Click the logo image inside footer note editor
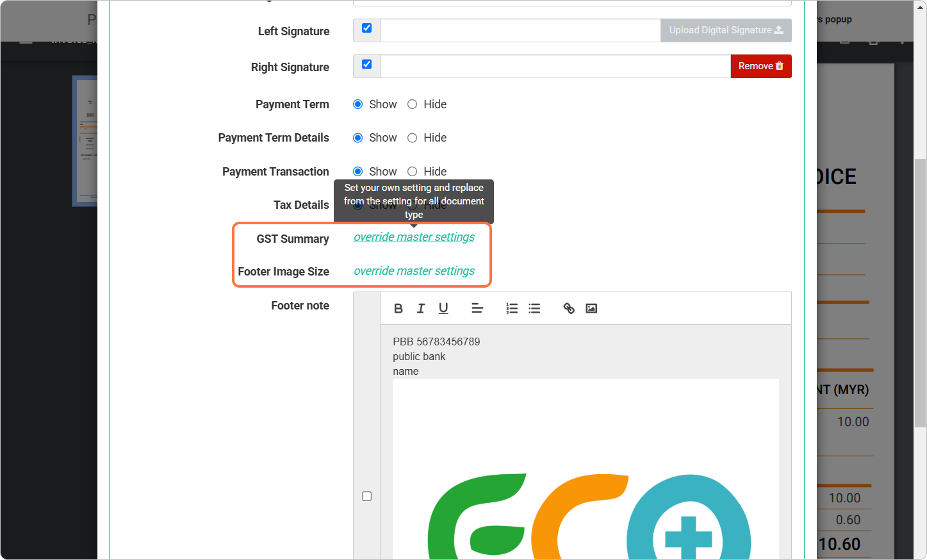927x560 pixels. (x=586, y=469)
